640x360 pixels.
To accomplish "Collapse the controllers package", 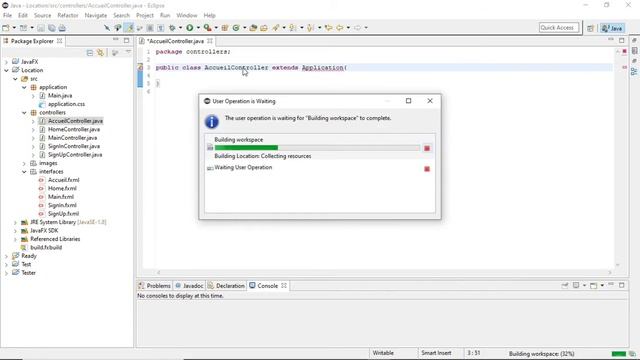I will (24, 113).
